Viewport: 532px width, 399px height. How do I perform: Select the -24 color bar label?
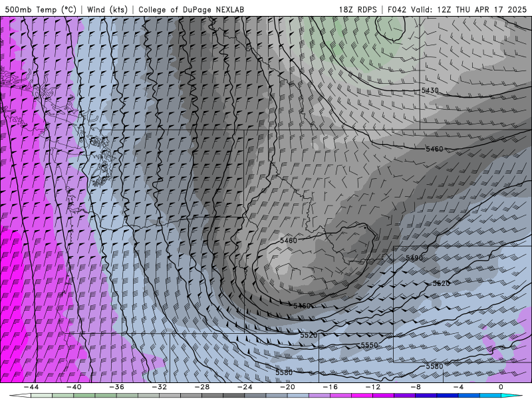click(x=245, y=387)
